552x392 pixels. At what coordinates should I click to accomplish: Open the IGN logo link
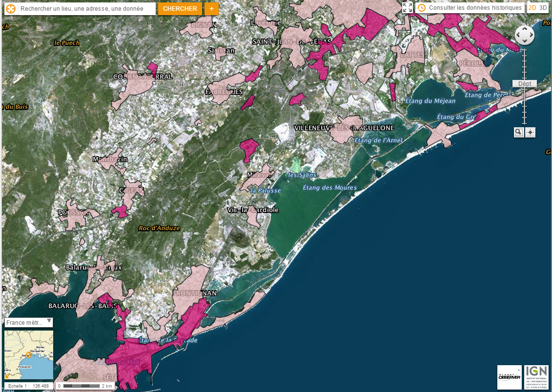click(536, 377)
